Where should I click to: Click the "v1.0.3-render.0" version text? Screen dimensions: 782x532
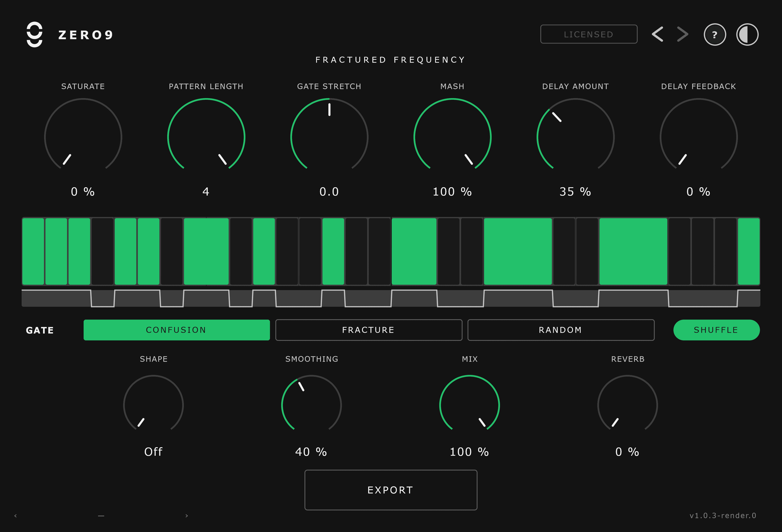click(x=723, y=516)
